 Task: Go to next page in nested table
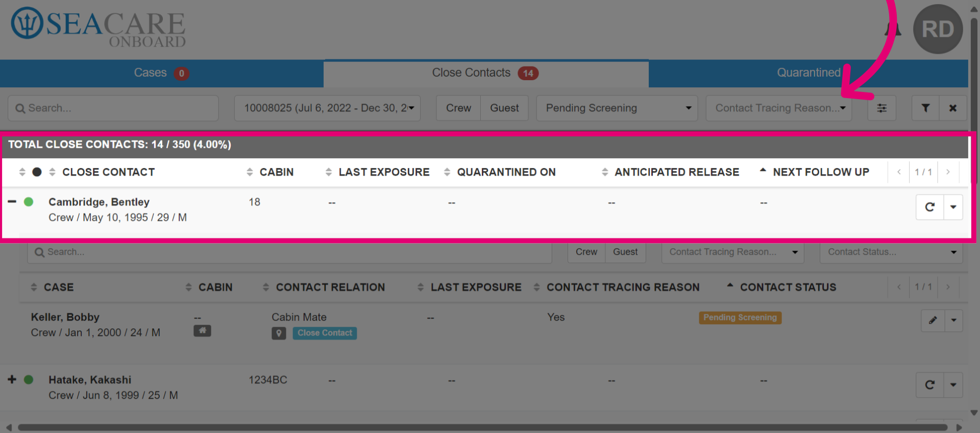(948, 287)
